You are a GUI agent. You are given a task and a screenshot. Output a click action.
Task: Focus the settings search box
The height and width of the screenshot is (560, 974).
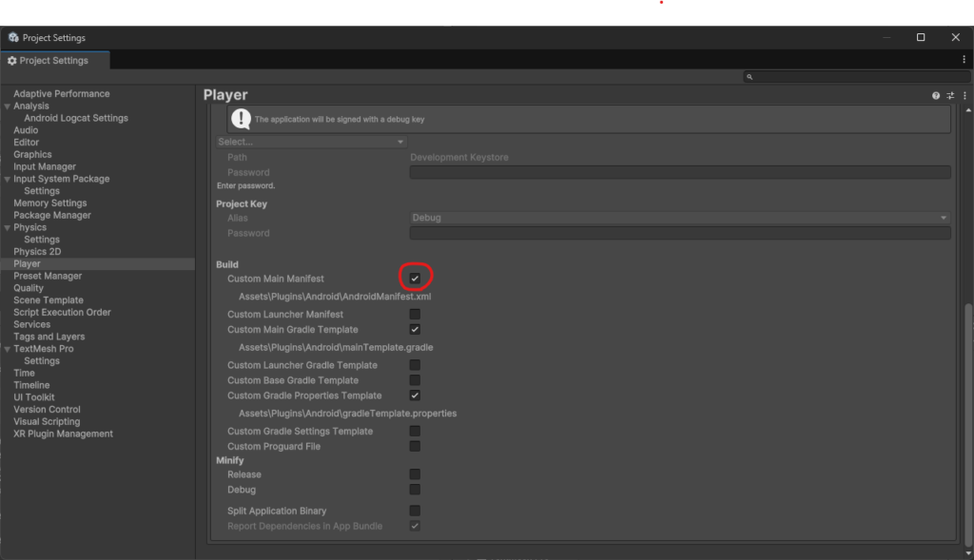[857, 77]
